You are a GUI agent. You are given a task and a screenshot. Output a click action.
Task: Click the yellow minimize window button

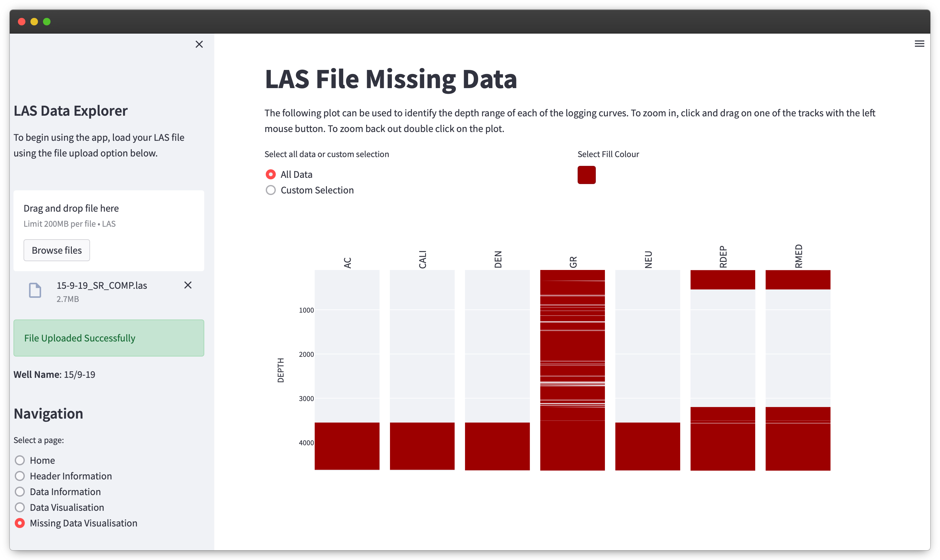[x=34, y=22]
